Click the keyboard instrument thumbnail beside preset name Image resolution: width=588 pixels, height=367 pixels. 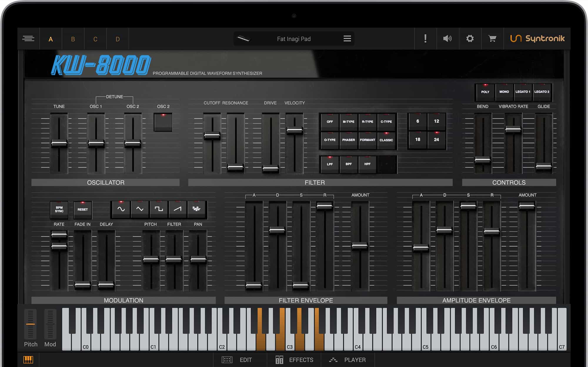pos(244,38)
